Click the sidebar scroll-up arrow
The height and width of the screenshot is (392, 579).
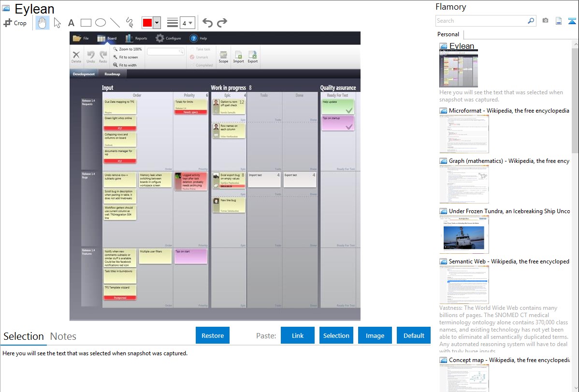[x=575, y=44]
